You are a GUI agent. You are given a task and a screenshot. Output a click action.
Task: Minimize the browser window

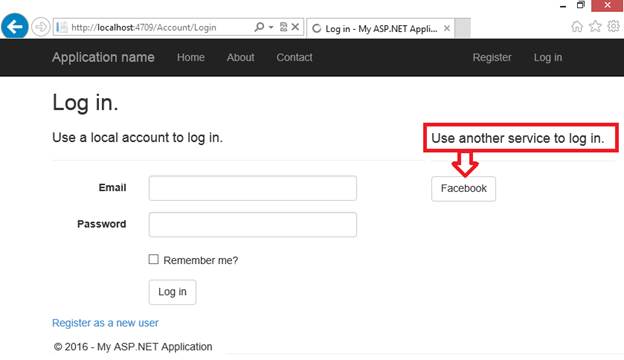563,6
